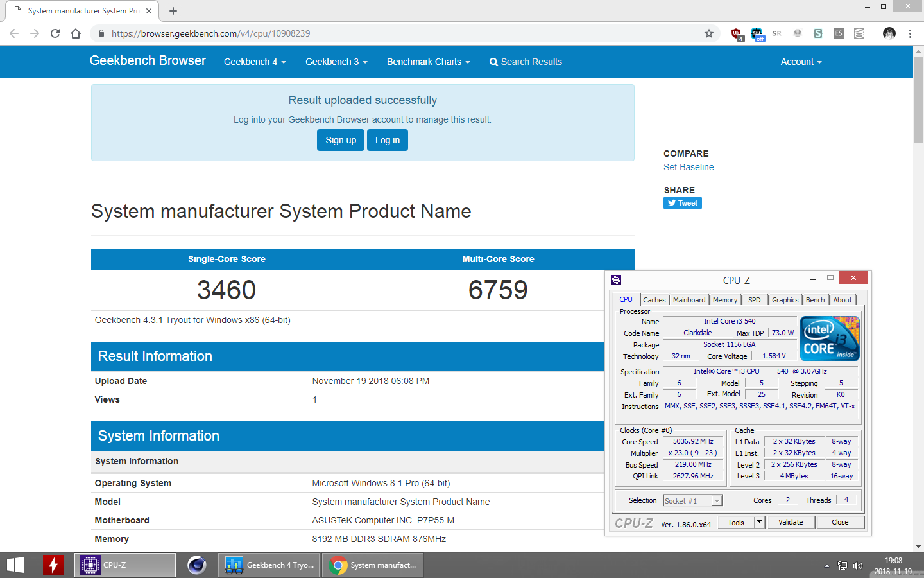Switch to the Memory tab in CPU-Z
The height and width of the screenshot is (578, 924).
coord(725,300)
